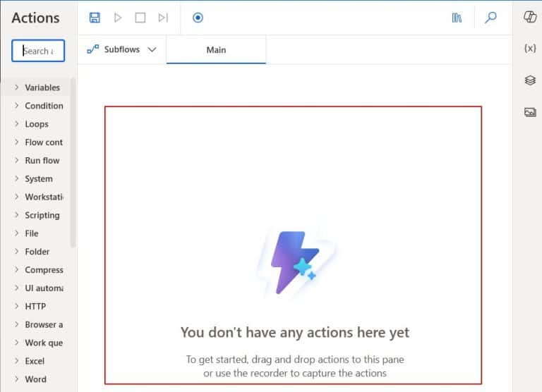Screen dimensions: 542x392
Task: Select the Compression actions group label
Action: pos(44,270)
